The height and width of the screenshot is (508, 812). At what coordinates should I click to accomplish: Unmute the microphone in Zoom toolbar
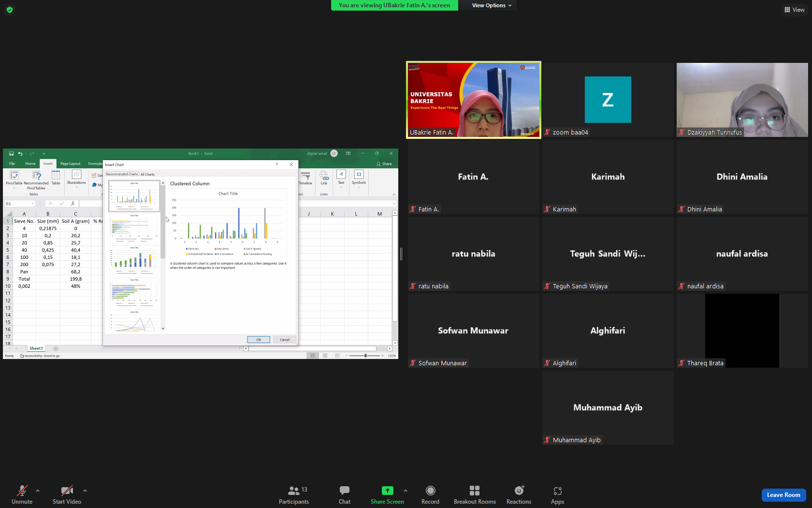22,494
